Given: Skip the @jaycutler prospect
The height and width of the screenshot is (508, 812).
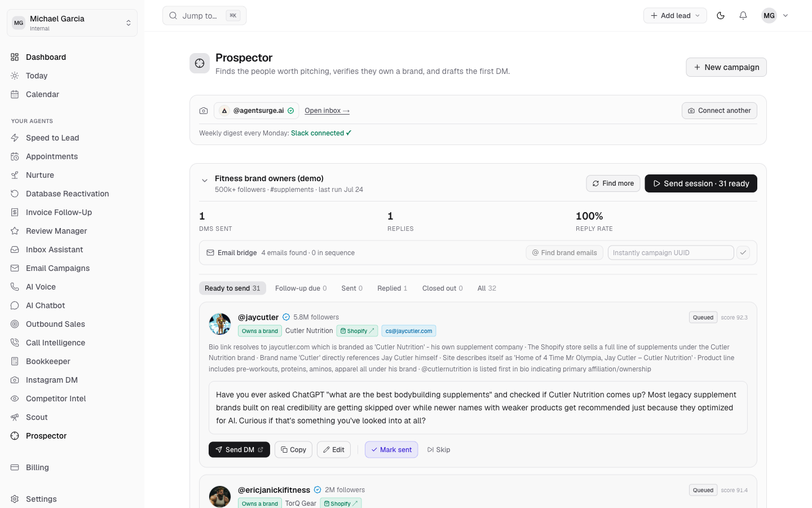Looking at the screenshot, I should 439,450.
